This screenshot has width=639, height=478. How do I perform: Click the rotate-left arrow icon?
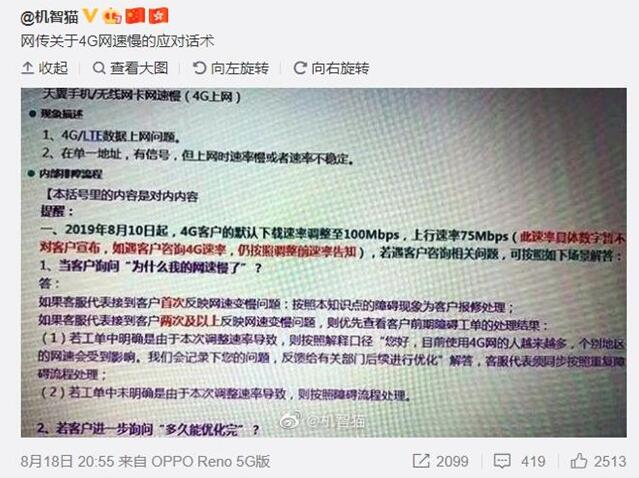199,68
